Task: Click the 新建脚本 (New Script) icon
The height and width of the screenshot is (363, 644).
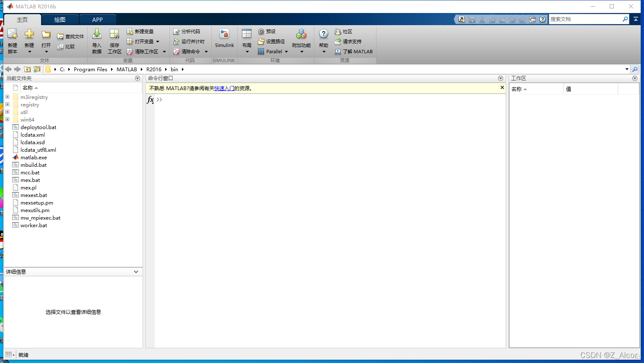Action: (13, 34)
